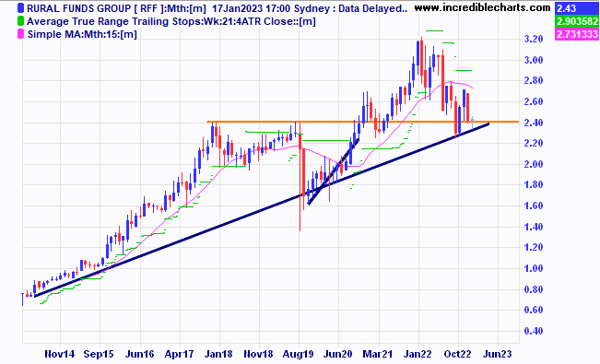Viewport: 600px width, 364px height.
Task: Open the www.incrediblecharts.com link
Action: 482,7
